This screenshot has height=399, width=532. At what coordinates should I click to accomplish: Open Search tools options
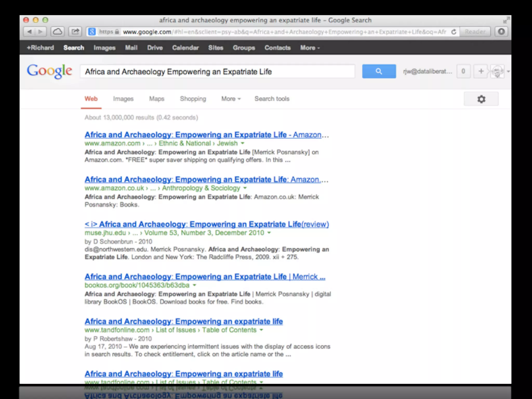(272, 99)
